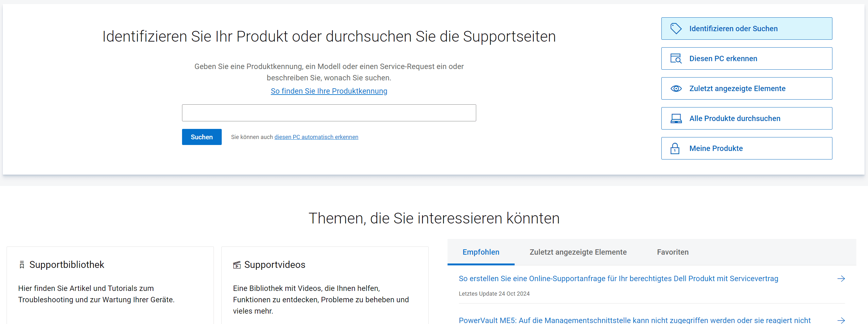Select the Favoriten tab

(x=672, y=252)
